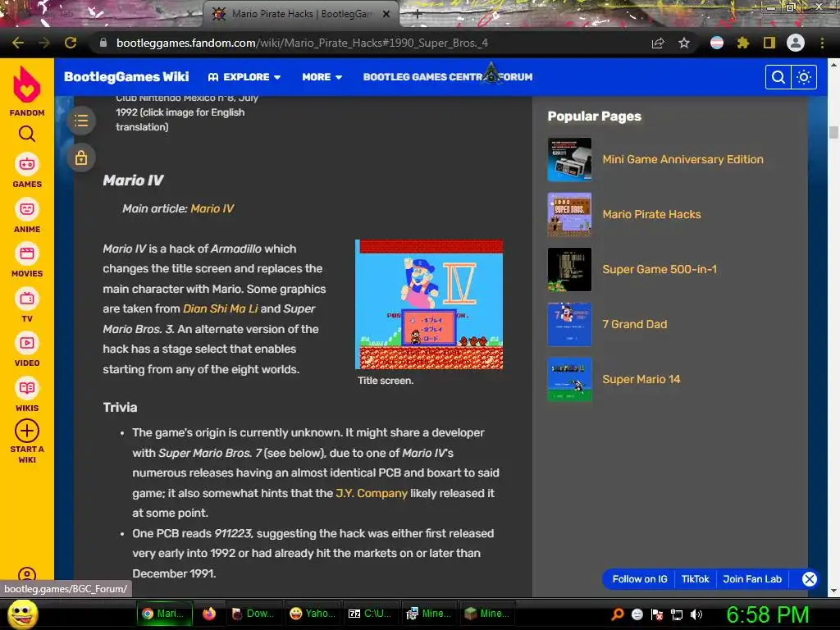Open Mini Game Anniversary Edition link
The image size is (840, 630).
coord(682,159)
